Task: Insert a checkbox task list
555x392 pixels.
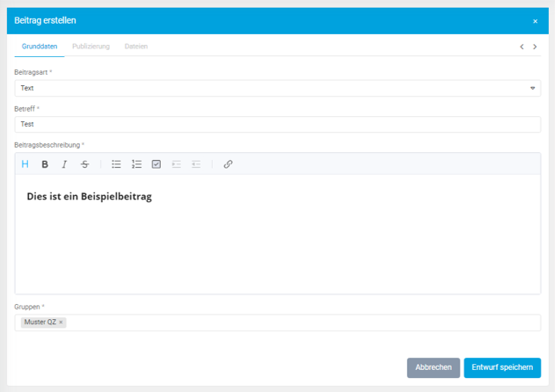Action: coord(156,164)
